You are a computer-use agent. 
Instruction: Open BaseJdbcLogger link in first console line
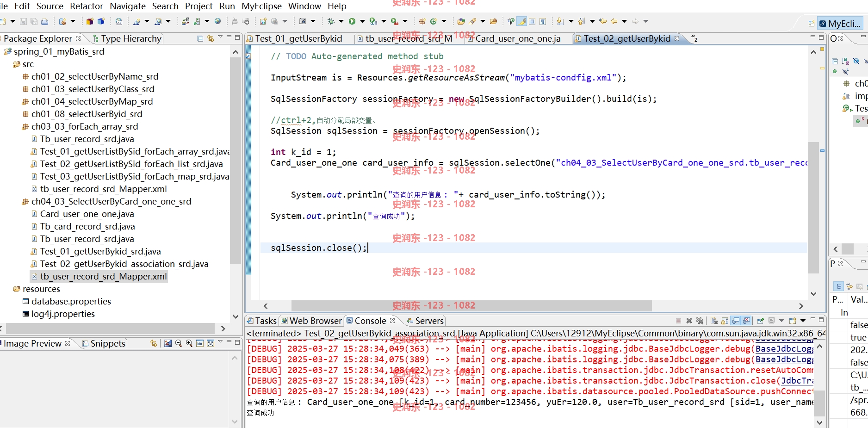pyautogui.click(x=785, y=349)
